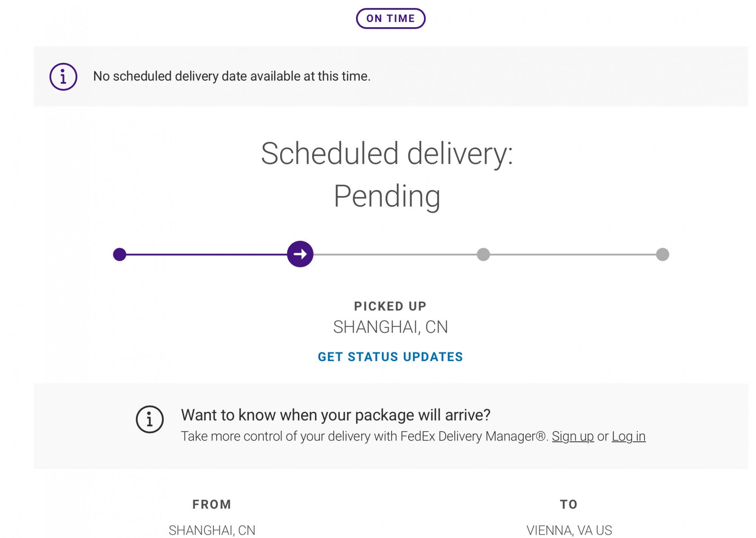
Task: Click the VIENNA, VA US destination
Action: 569,530
